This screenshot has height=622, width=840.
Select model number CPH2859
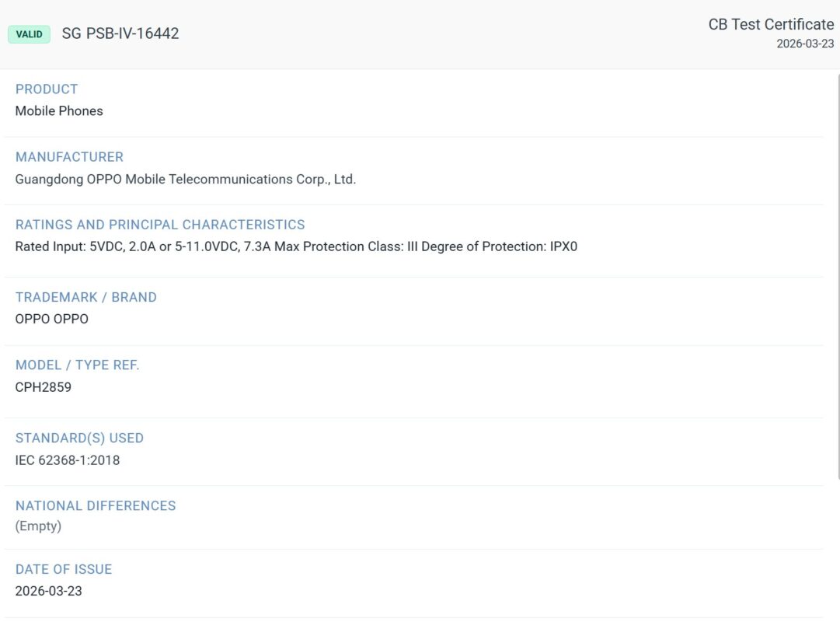[x=44, y=387]
